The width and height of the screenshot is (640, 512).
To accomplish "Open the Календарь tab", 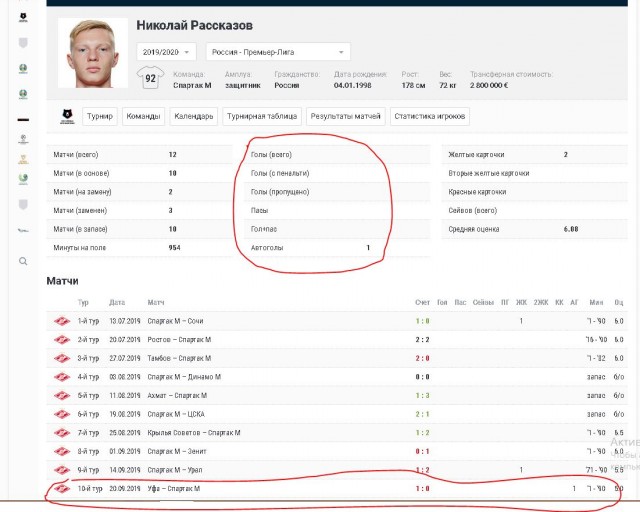I will pyautogui.click(x=194, y=116).
